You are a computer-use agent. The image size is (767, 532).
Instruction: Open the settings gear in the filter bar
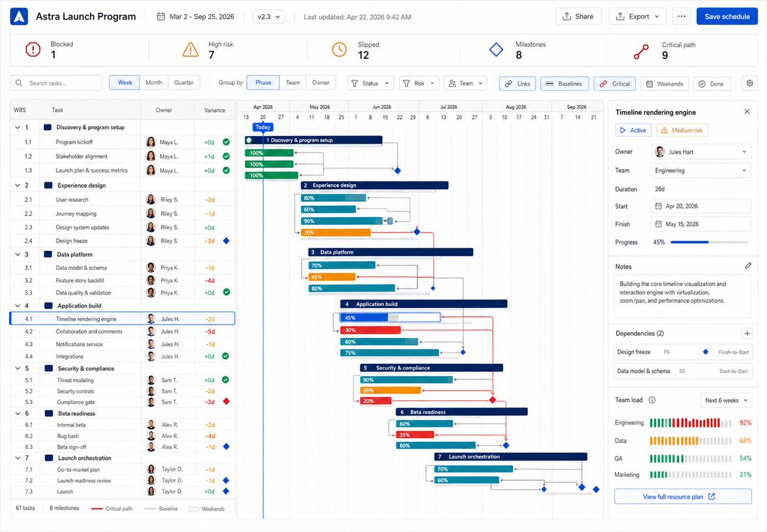pyautogui.click(x=750, y=83)
